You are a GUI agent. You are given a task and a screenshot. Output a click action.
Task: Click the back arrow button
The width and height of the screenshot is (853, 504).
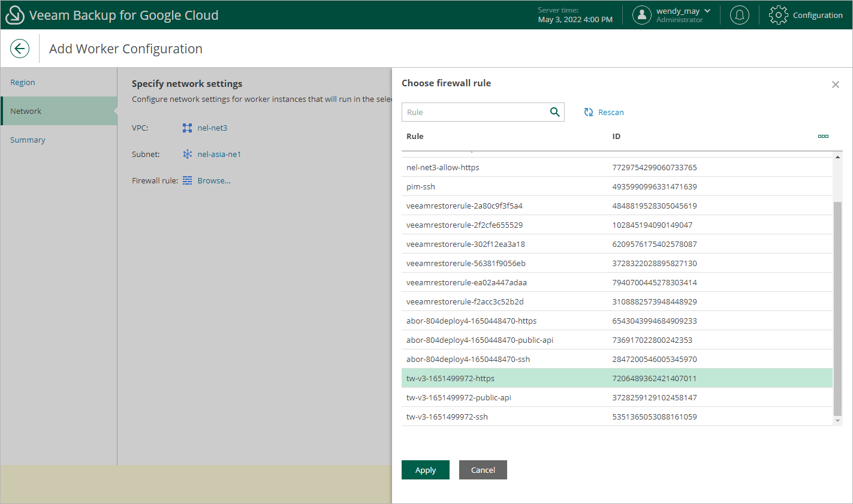20,49
